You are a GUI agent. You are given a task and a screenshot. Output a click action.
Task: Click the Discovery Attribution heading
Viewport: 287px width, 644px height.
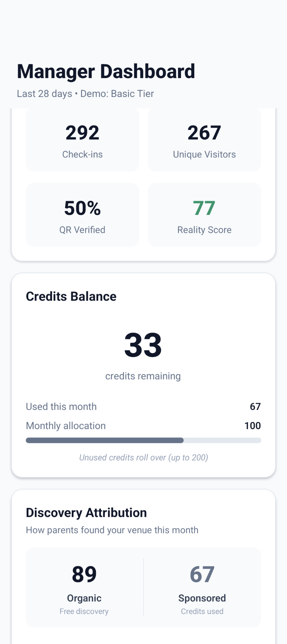coord(86,512)
